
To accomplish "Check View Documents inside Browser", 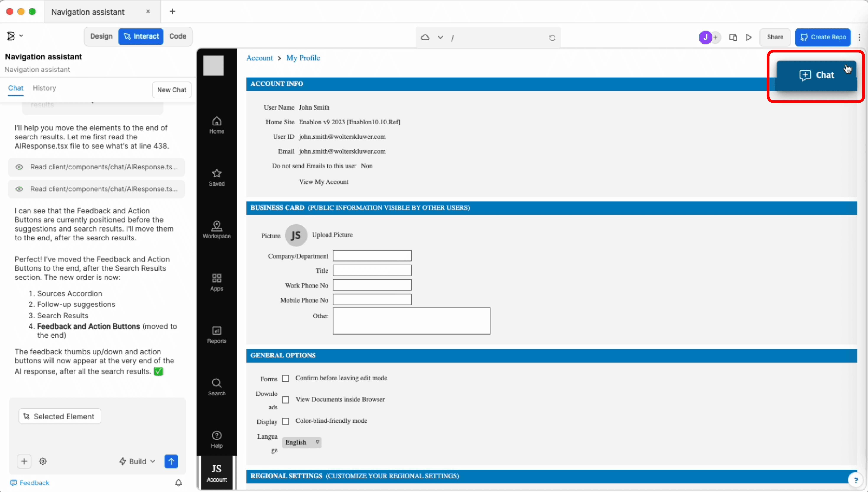I will pos(286,400).
